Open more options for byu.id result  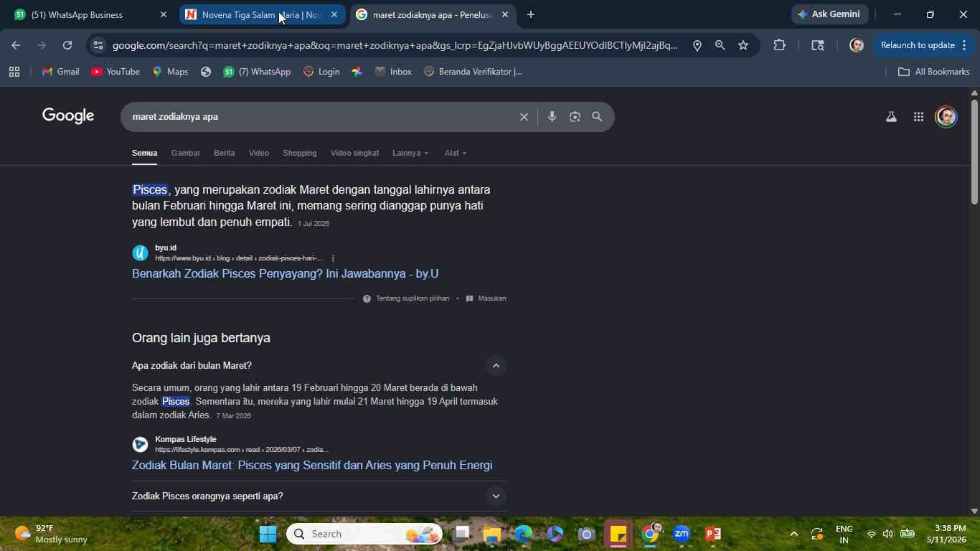coord(333,258)
